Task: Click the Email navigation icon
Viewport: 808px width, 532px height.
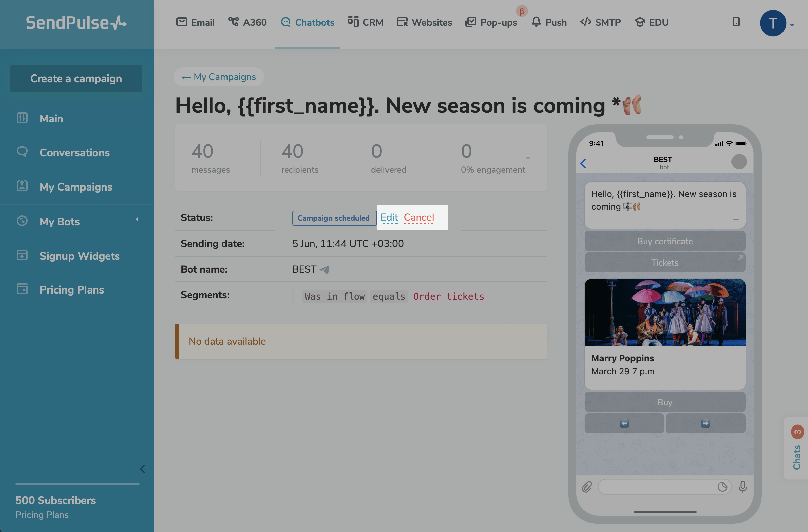Action: (181, 21)
